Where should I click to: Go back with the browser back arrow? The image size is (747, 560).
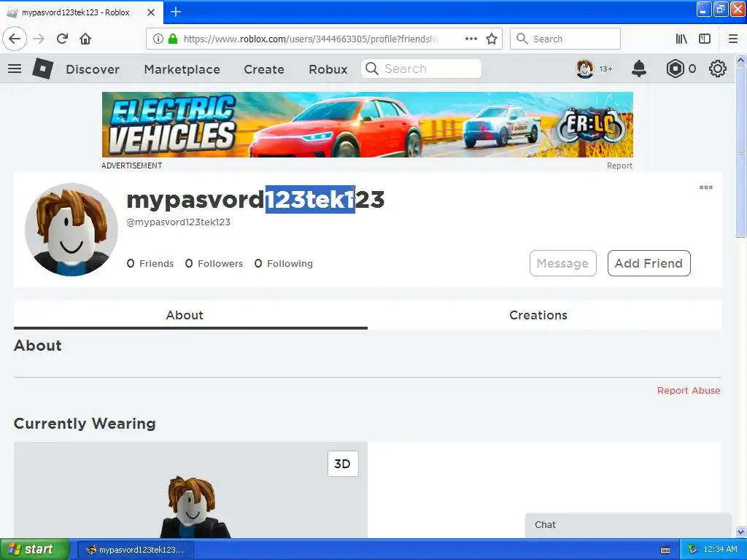(15, 39)
